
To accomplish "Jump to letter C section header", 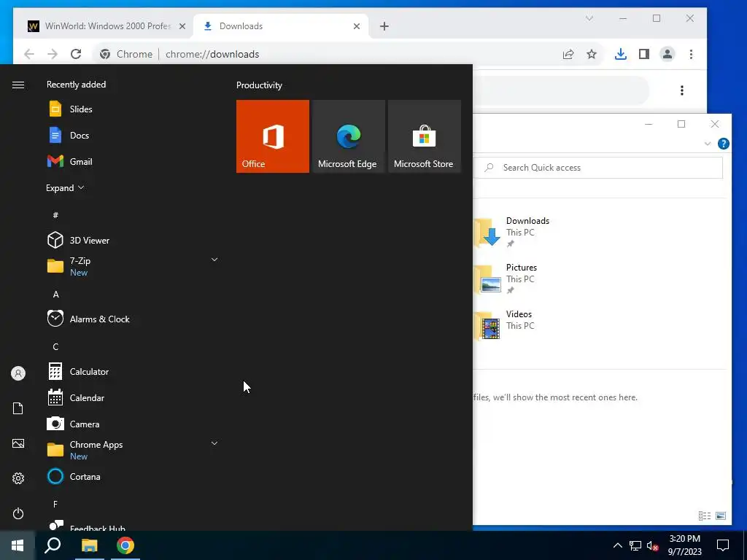I will (x=55, y=346).
